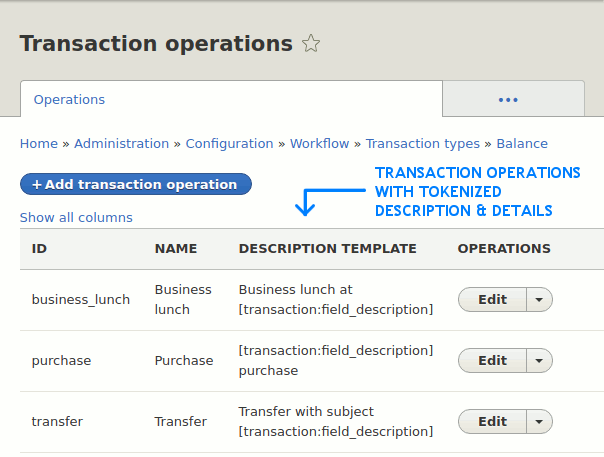Click DESCRIPTION TEMPLATE column header
Screen dimensions: 604x457
327,249
